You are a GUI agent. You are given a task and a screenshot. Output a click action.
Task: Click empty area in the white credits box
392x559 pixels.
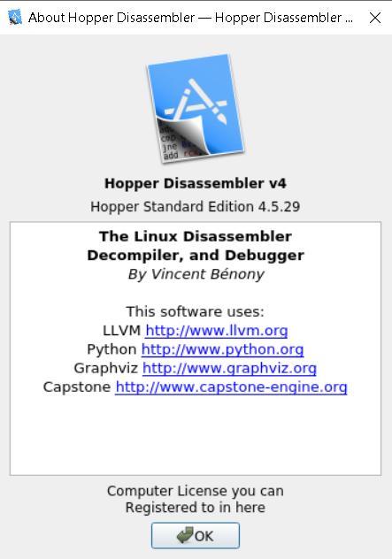(196, 435)
